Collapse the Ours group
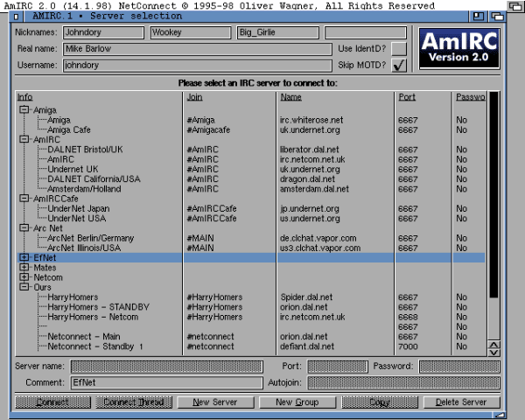This screenshot has width=525, height=420. tap(24, 287)
